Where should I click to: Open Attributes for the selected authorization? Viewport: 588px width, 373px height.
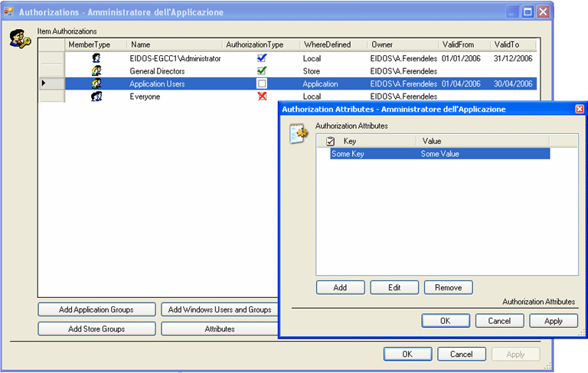[220, 329]
